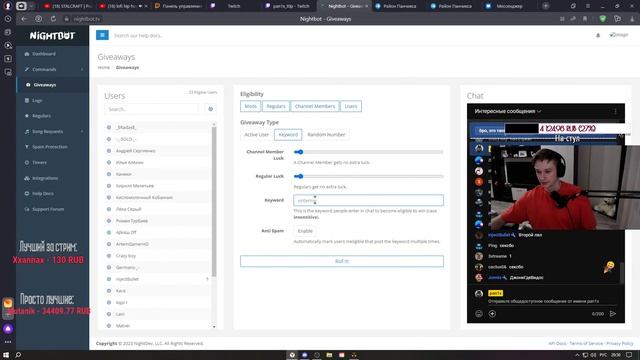Reload the page with the refresh icon
This screenshot has height=360, width=640.
[53, 19]
